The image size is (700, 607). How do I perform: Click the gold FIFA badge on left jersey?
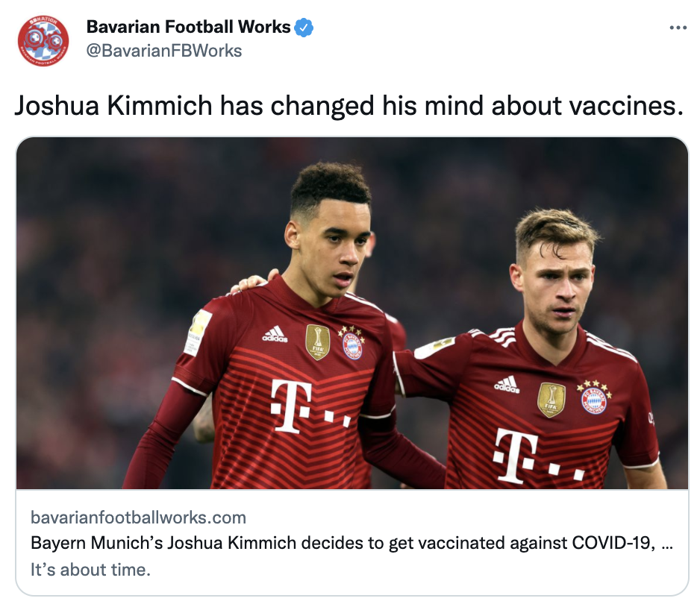317,342
